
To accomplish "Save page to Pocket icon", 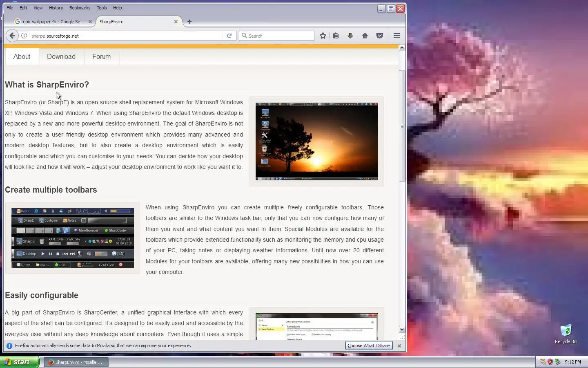I will point(380,36).
